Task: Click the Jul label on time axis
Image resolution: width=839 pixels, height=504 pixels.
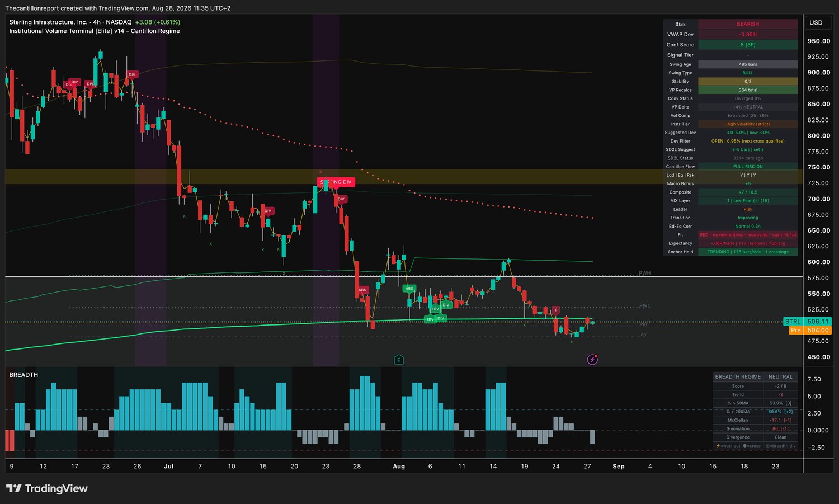Action: point(168,466)
